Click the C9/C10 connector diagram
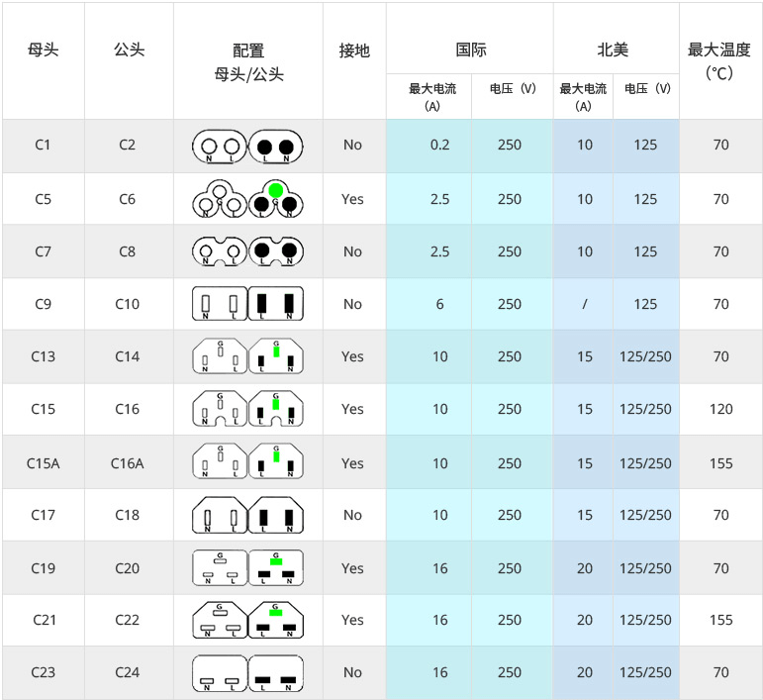Image resolution: width=763 pixels, height=700 pixels. 247,304
